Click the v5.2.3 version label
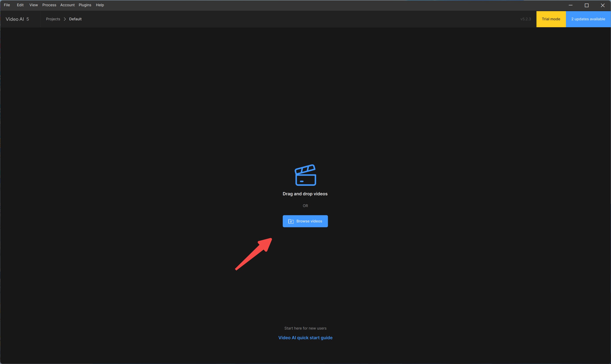 pos(526,19)
